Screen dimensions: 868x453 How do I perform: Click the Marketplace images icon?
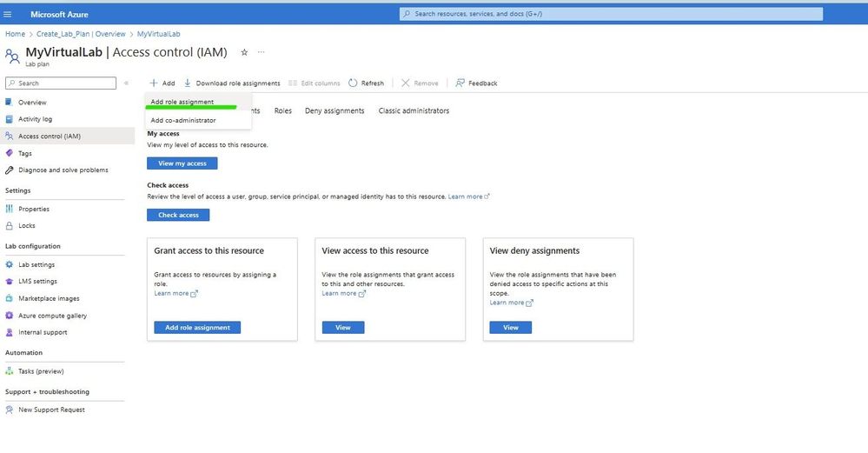click(9, 298)
